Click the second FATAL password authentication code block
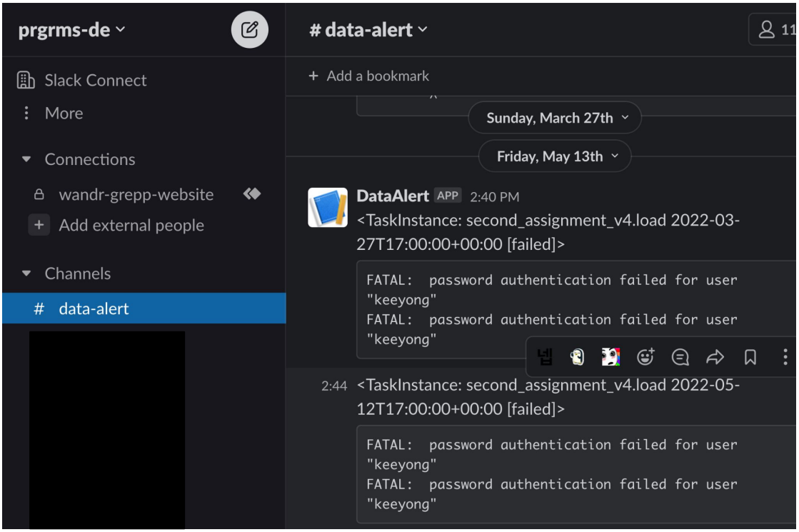This screenshot has height=532, width=799. point(576,474)
